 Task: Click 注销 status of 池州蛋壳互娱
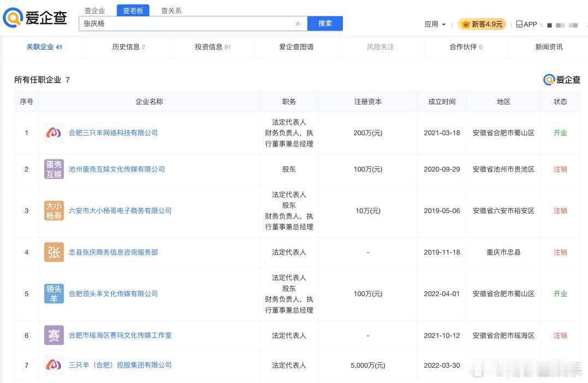[x=560, y=169]
